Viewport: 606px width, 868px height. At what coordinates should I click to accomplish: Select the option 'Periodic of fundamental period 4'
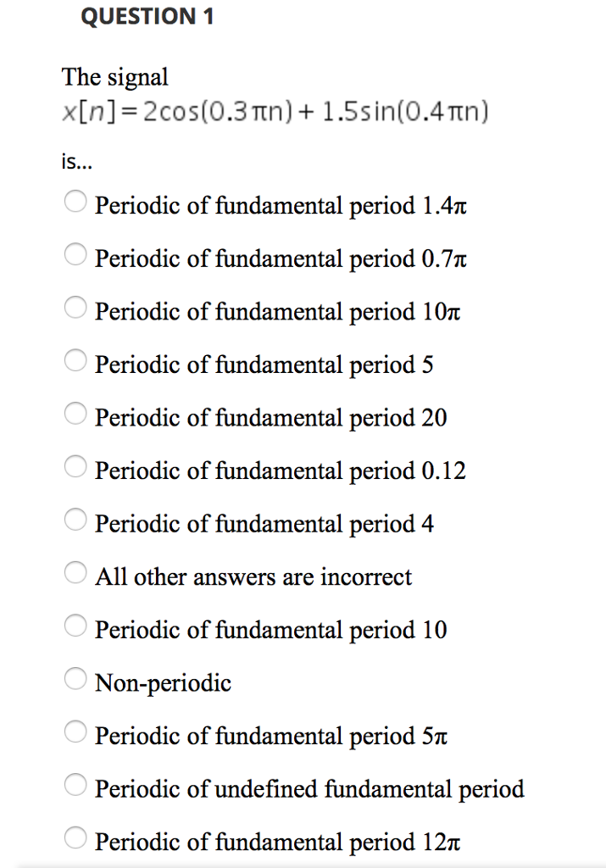pyautogui.click(x=75, y=520)
